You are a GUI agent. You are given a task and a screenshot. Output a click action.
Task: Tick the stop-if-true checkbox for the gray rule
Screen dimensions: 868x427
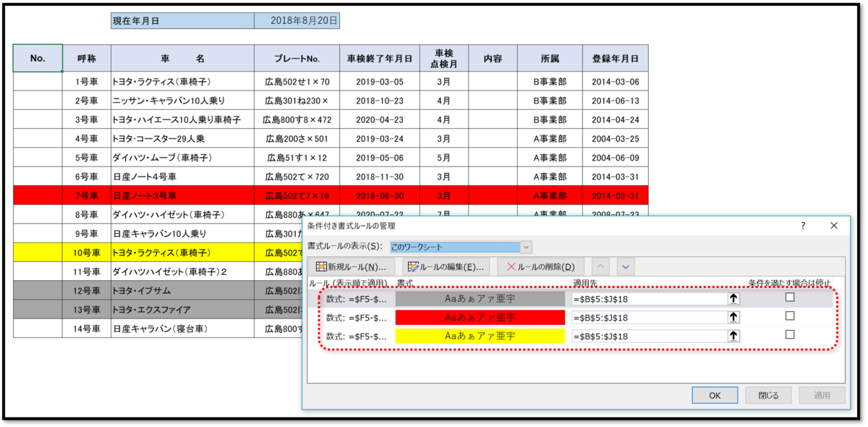(x=790, y=297)
